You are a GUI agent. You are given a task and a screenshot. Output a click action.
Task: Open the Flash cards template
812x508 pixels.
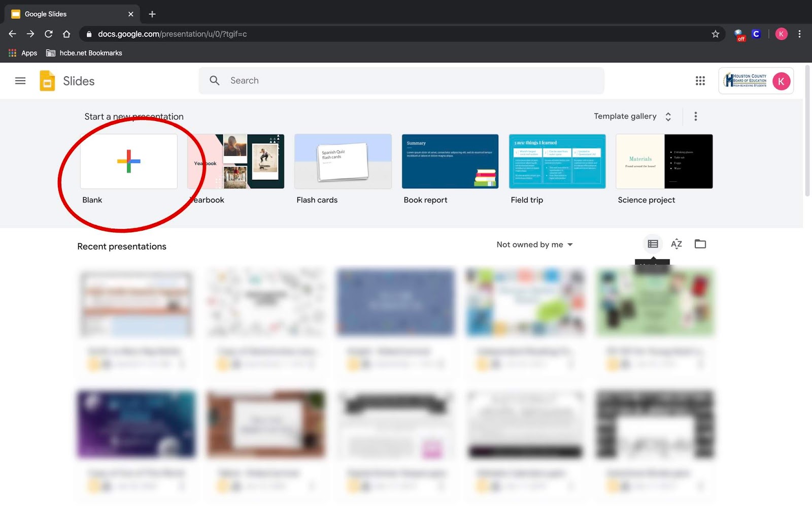click(343, 162)
